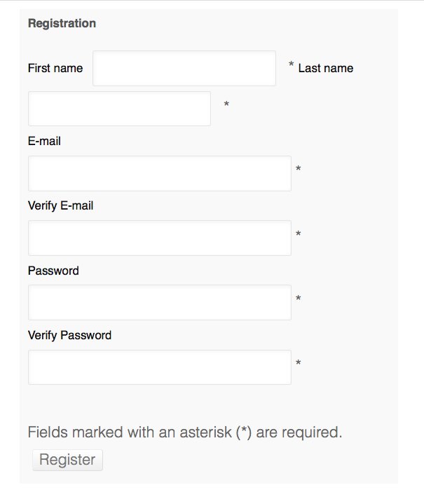
Task: Select the E-mail input field
Action: [x=159, y=173]
